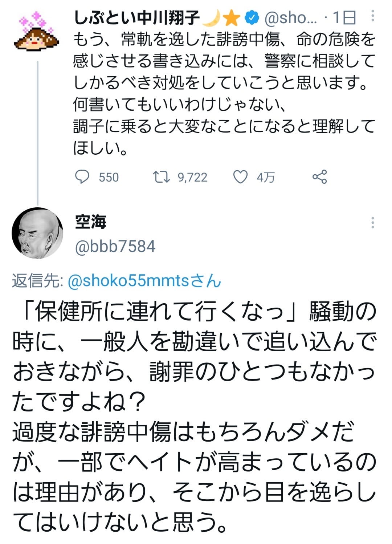Click the retweet arrows icon
The image size is (392, 544).
tap(161, 177)
